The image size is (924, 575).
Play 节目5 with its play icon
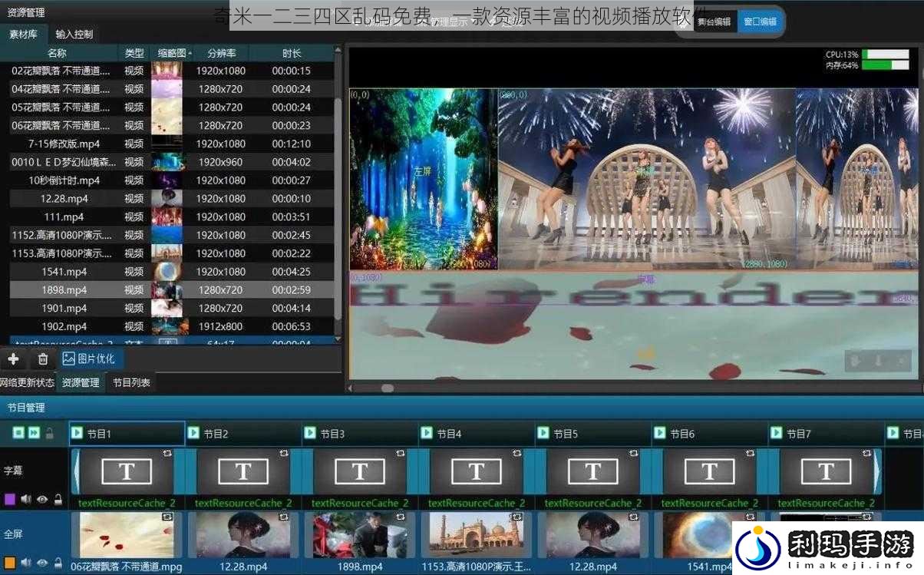(543, 434)
